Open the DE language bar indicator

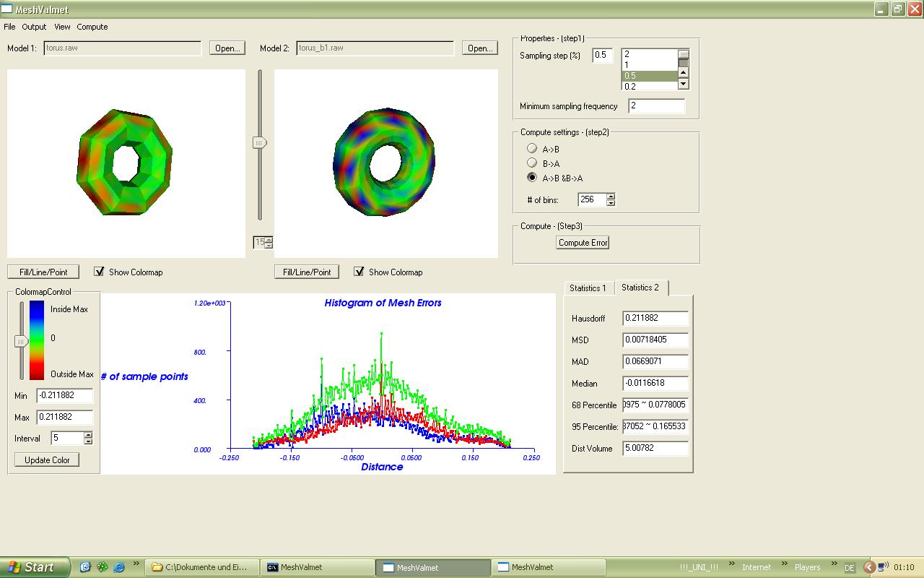pos(850,568)
